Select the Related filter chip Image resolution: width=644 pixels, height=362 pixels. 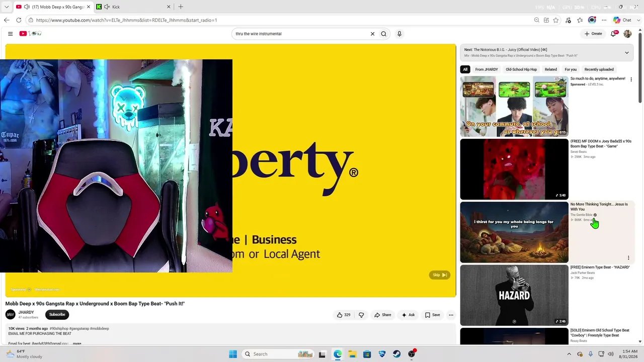(x=551, y=69)
